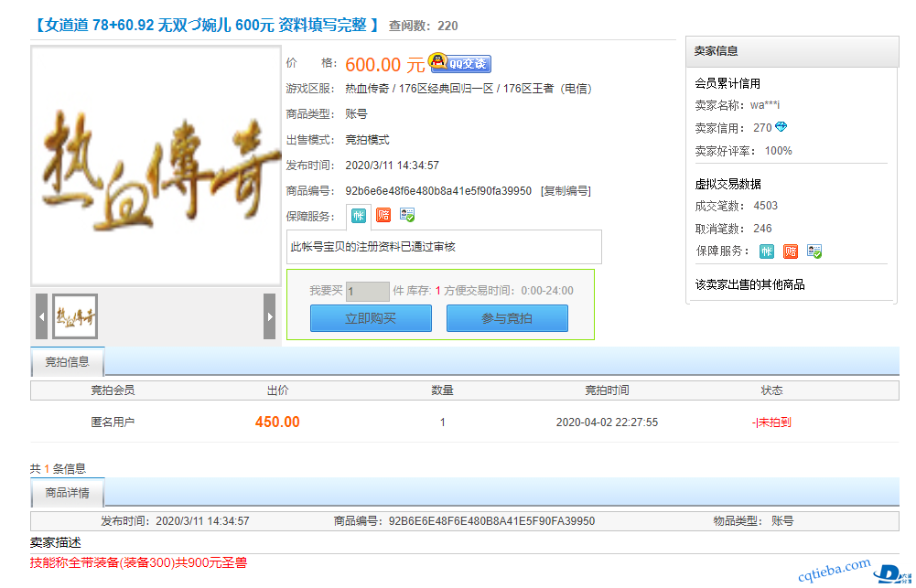
Task: Click seller panel's orange 赔 icon
Action: click(x=791, y=251)
